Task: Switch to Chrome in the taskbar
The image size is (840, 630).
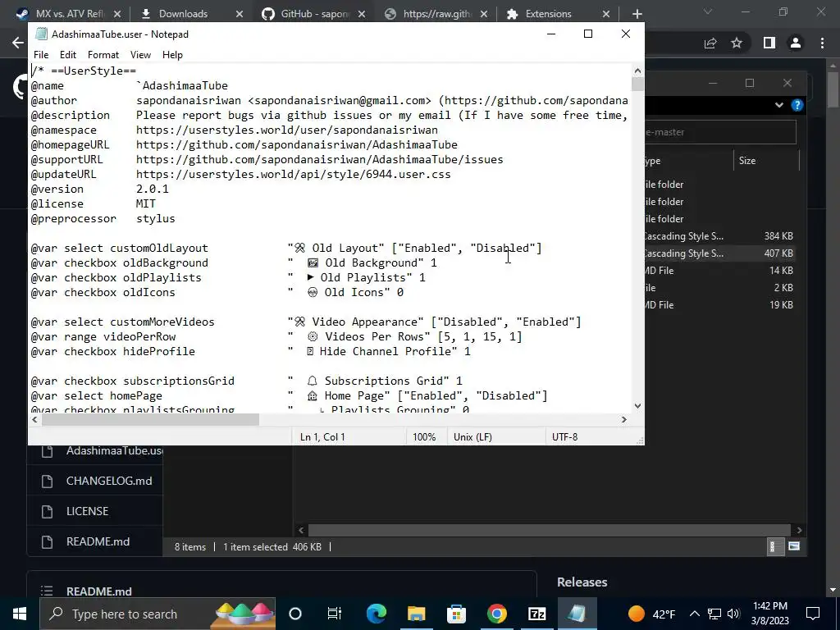Action: click(x=496, y=614)
